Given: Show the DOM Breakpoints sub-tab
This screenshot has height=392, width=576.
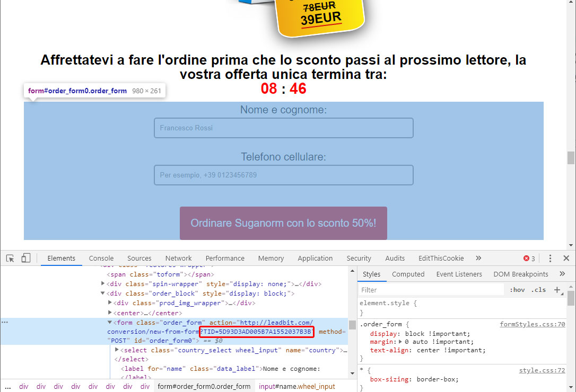Looking at the screenshot, I should coord(520,274).
